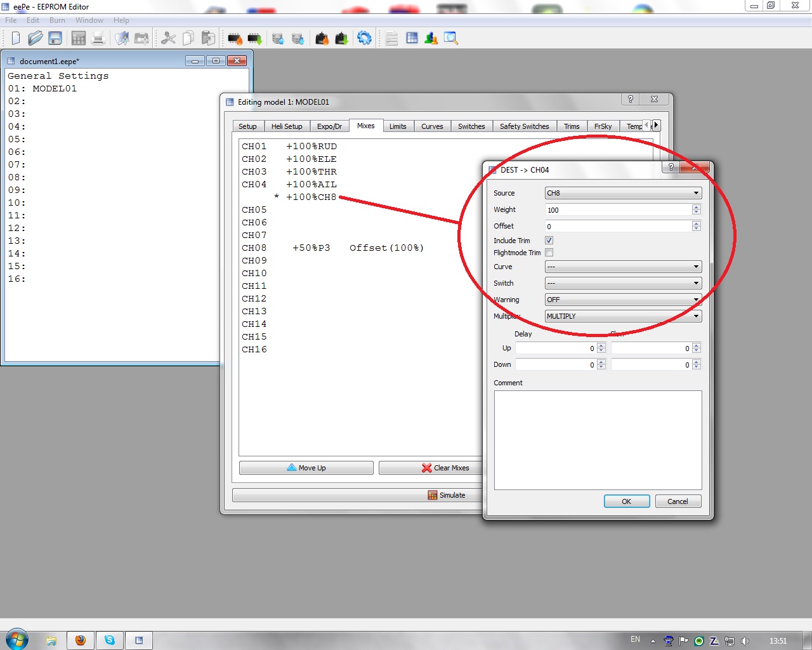Click inside the Comment text box
The width and height of the screenshot is (812, 650).
[598, 439]
